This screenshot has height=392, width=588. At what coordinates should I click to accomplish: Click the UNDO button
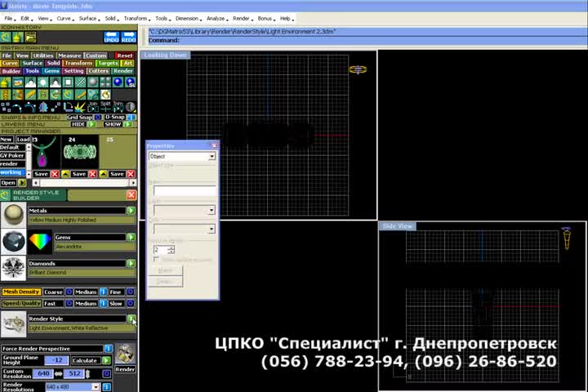tap(111, 38)
